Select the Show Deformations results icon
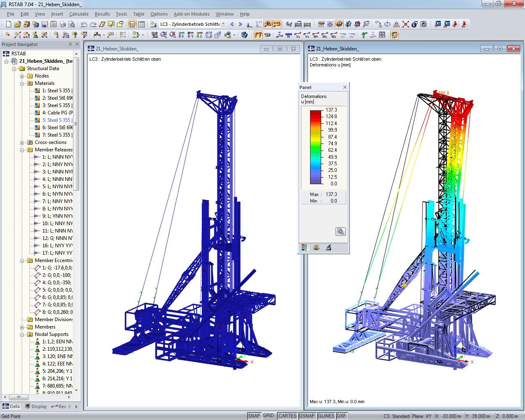Screen dimensions: 525x420 point(258,35)
